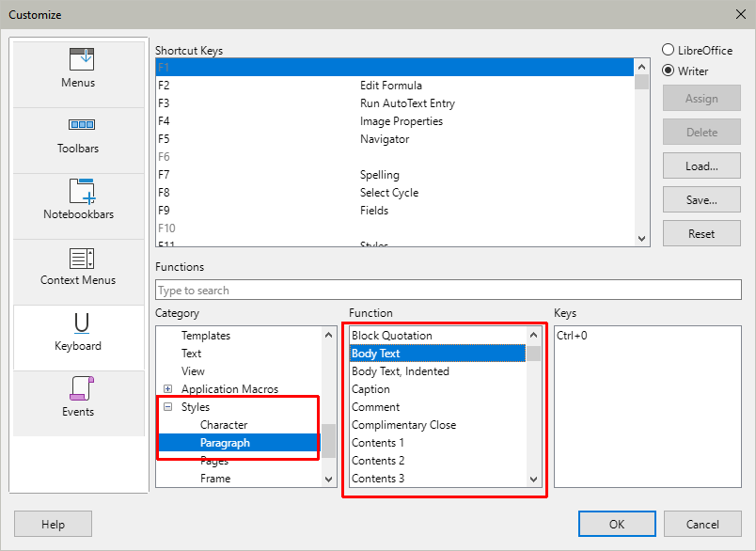
Task: Click the grayed-out Delete button
Action: [701, 132]
